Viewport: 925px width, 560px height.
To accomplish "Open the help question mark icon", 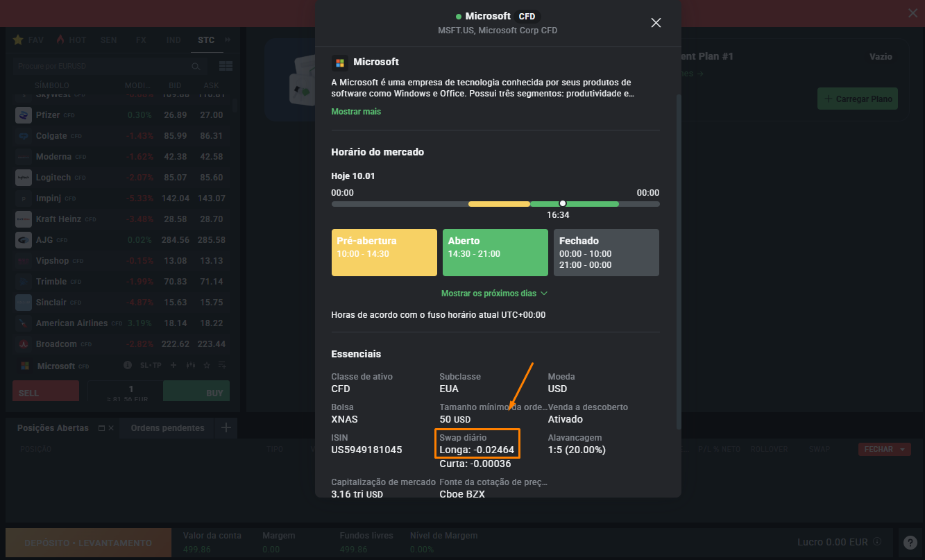I will coord(910,543).
